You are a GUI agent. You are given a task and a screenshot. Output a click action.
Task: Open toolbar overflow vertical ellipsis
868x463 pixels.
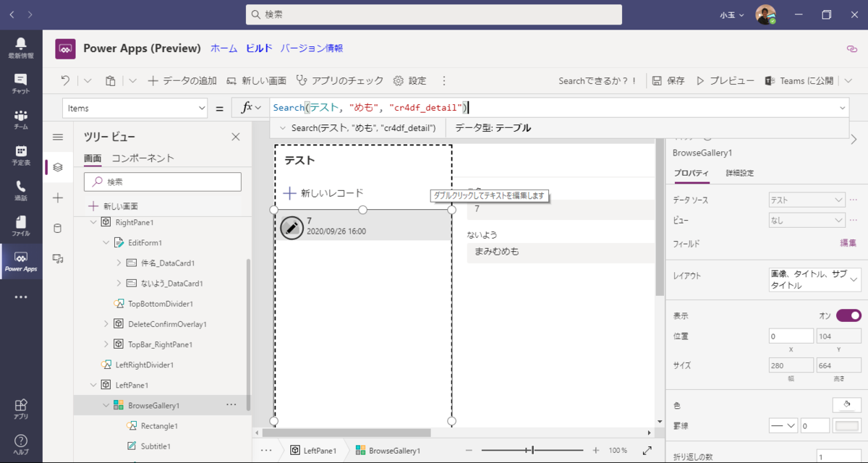444,80
